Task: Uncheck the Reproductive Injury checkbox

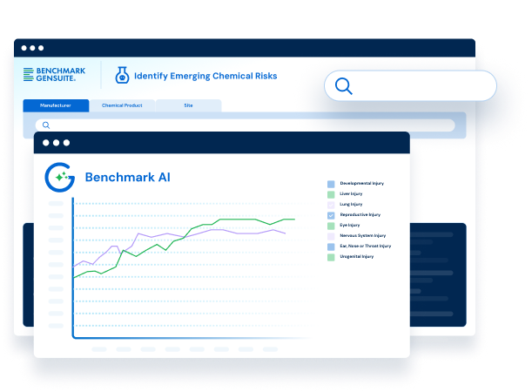Action: pyautogui.click(x=331, y=215)
